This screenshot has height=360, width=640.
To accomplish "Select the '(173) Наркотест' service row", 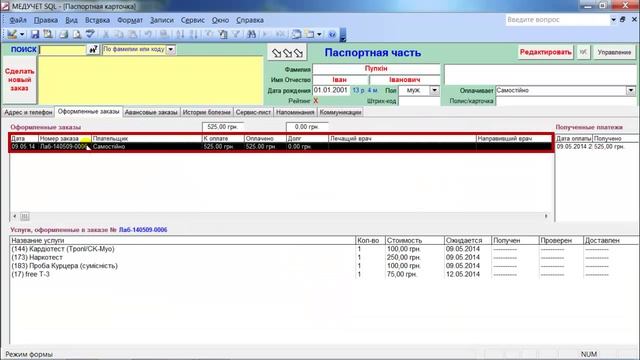I will (x=324, y=258).
